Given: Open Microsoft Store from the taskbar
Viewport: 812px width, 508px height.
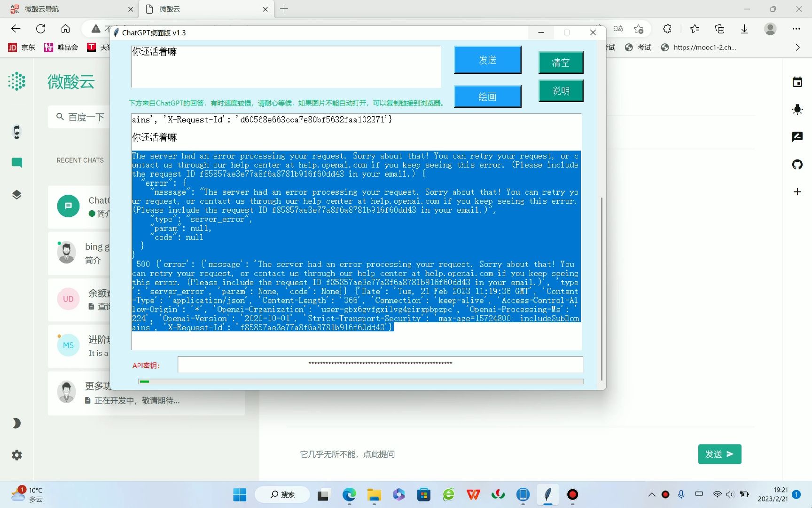Looking at the screenshot, I should click(424, 494).
